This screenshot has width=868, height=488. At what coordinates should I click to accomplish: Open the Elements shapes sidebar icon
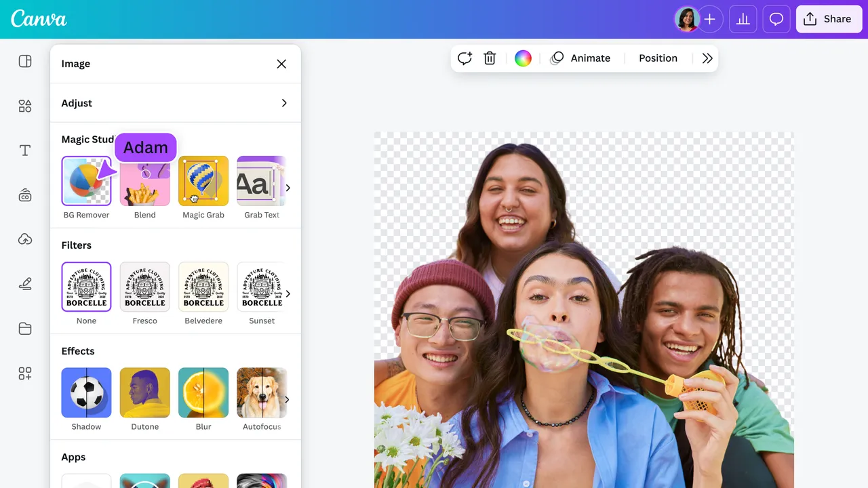click(25, 106)
